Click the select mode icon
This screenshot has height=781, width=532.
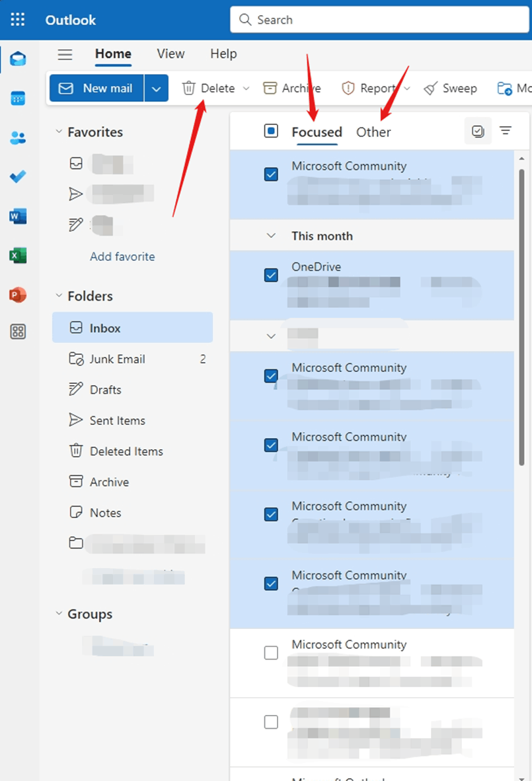478,131
